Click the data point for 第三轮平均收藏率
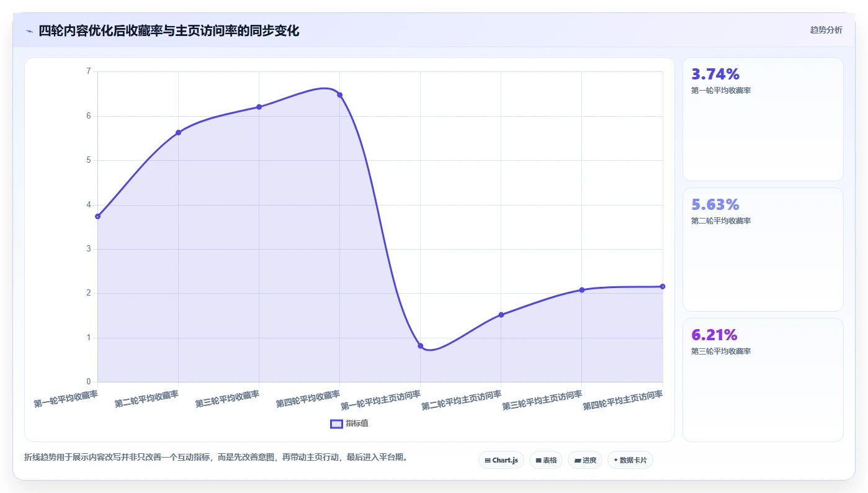 coord(259,107)
